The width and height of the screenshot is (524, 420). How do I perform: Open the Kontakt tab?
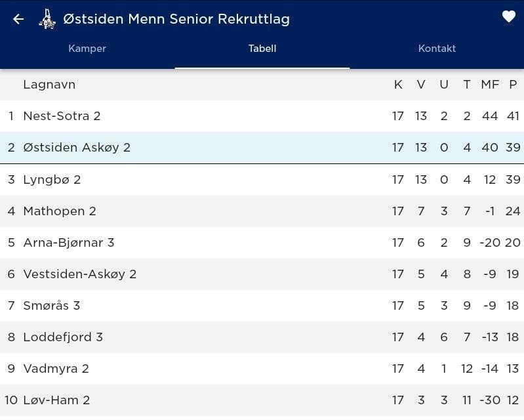437,49
